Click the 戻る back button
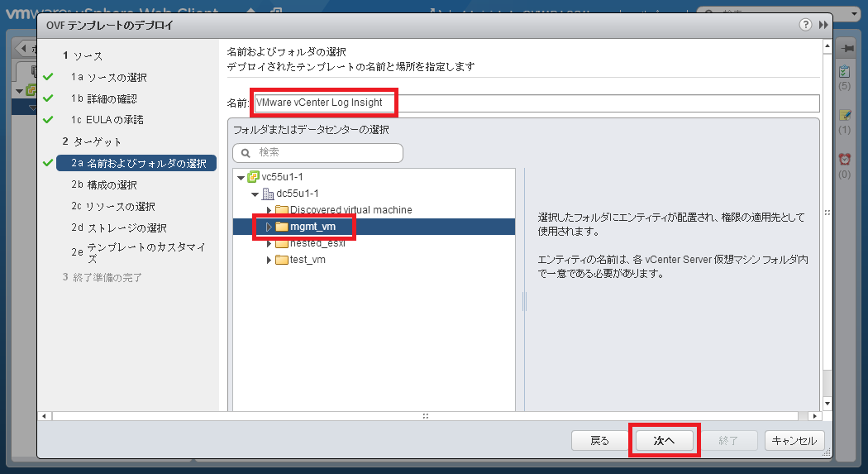Viewport: 868px width, 474px height. tap(600, 441)
